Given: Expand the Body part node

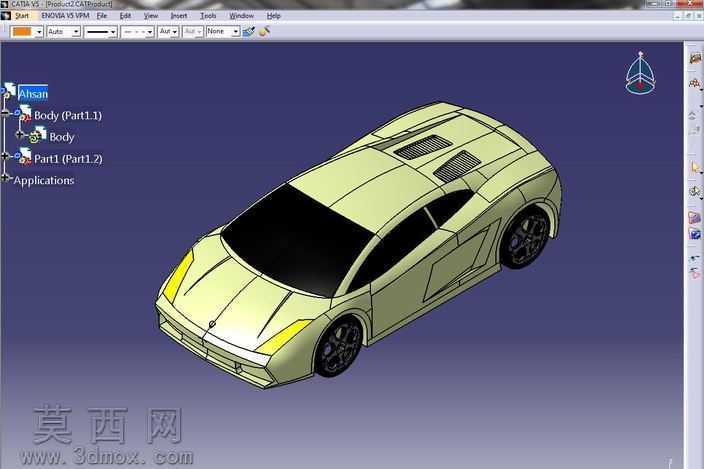Looking at the screenshot, I should pyautogui.click(x=20, y=134).
